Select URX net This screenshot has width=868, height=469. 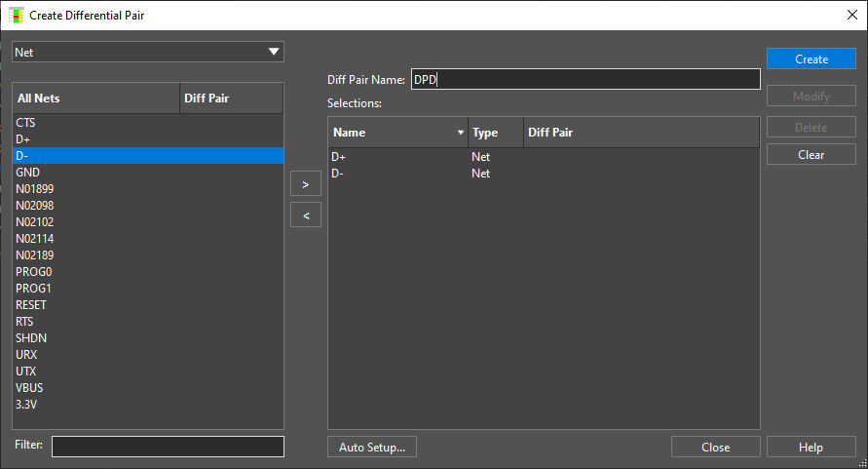point(148,355)
